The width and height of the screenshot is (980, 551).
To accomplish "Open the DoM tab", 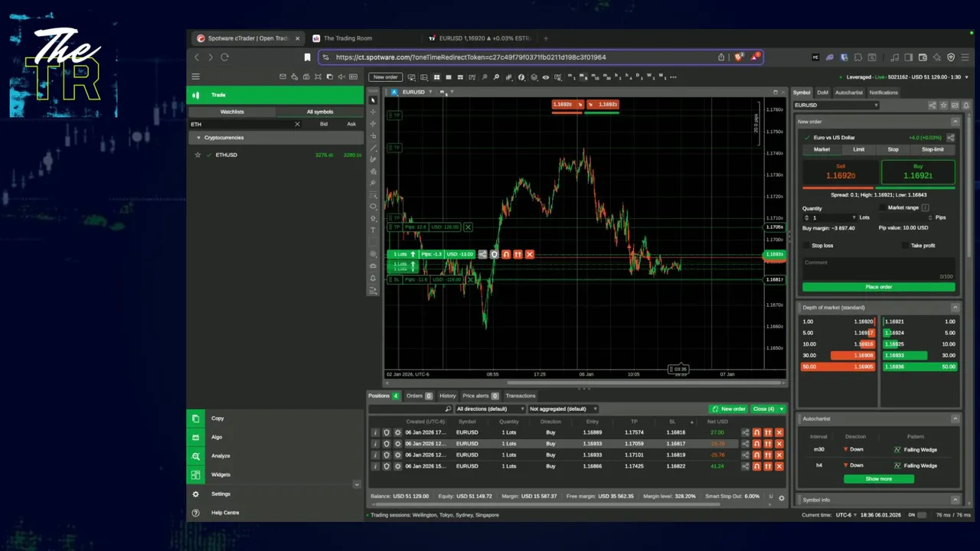I will pyautogui.click(x=823, y=93).
